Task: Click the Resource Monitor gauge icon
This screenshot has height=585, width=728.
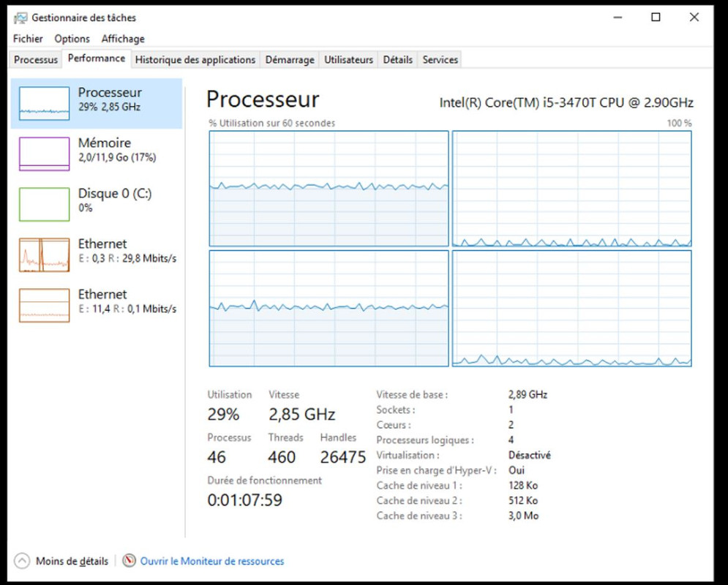Action: click(x=129, y=560)
